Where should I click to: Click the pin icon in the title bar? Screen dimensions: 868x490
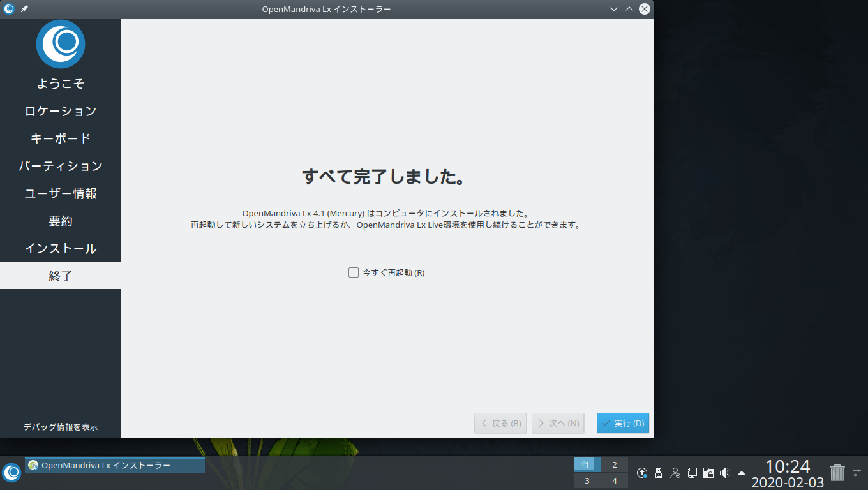pos(24,9)
